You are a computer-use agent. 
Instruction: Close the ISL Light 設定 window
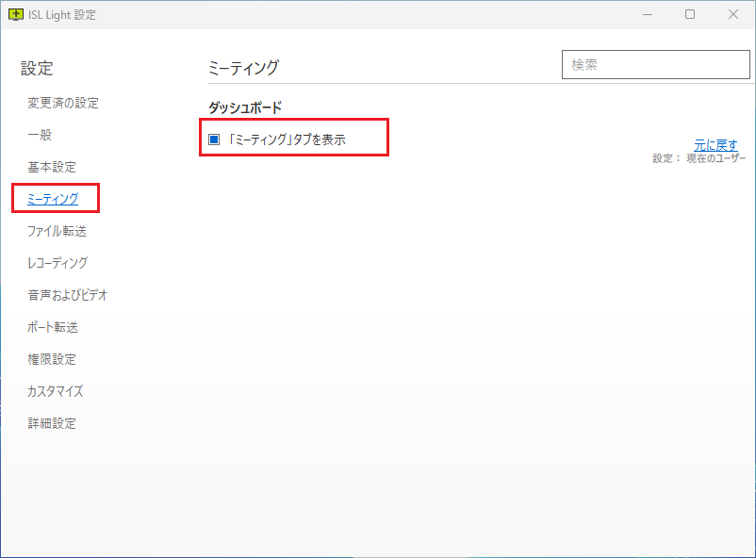(x=732, y=14)
